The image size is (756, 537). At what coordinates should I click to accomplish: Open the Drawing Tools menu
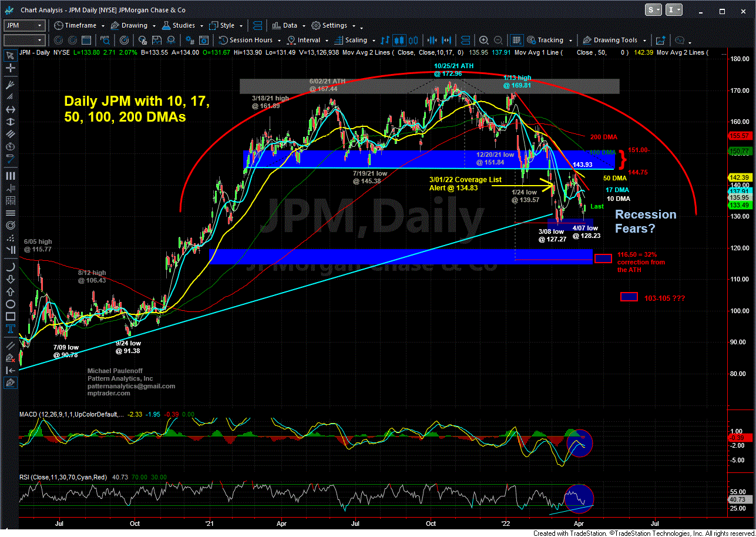(614, 41)
